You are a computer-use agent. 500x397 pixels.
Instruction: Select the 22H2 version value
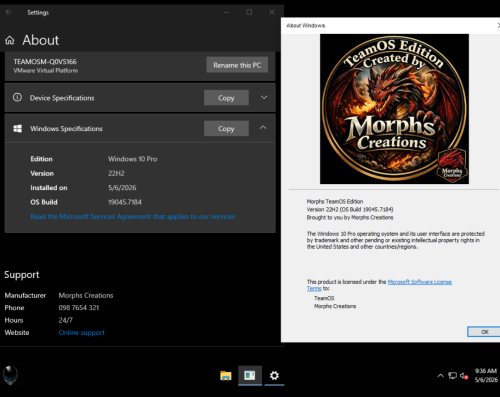pyautogui.click(x=116, y=173)
